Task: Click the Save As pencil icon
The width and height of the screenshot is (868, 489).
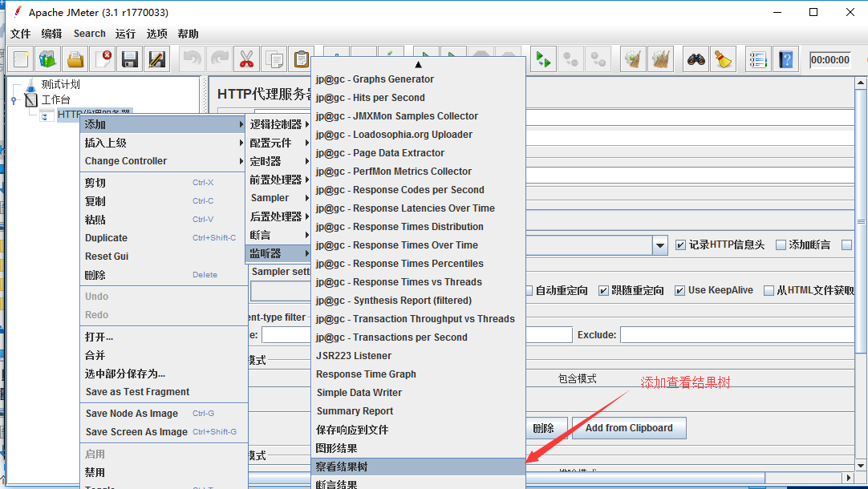Action: point(156,59)
